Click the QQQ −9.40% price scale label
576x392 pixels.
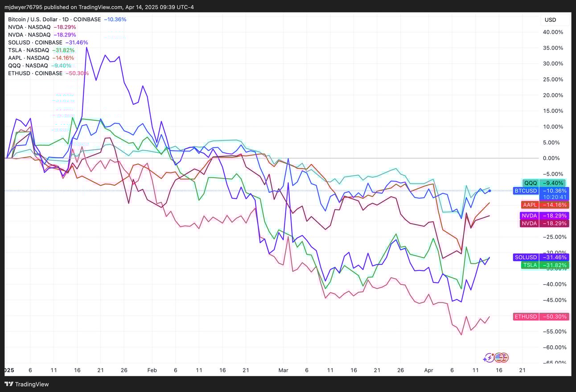click(544, 183)
